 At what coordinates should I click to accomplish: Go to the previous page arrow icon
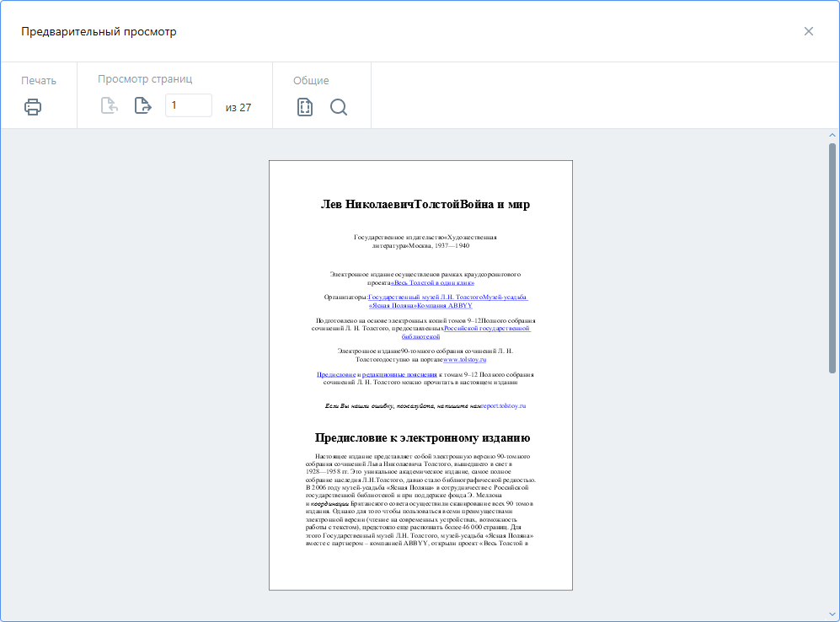109,106
